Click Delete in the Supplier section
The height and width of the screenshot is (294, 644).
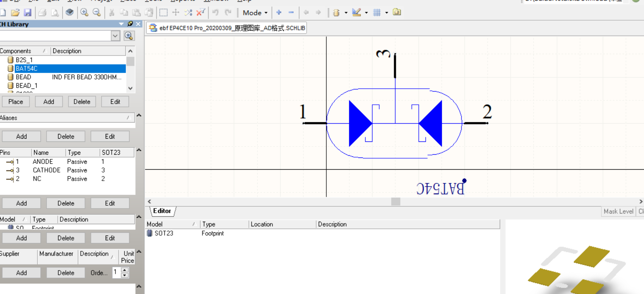tap(66, 273)
